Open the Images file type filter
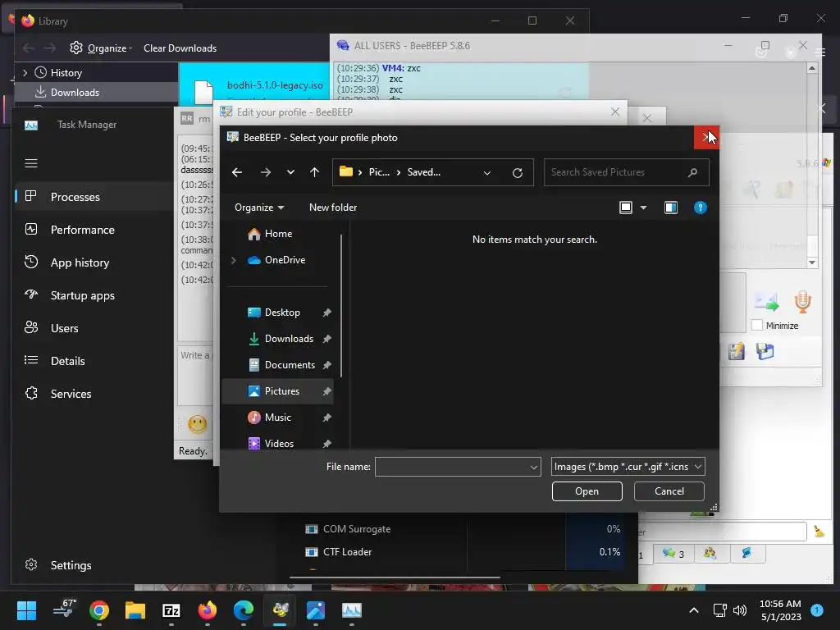Screen dimensions: 840x630 click(x=628, y=467)
